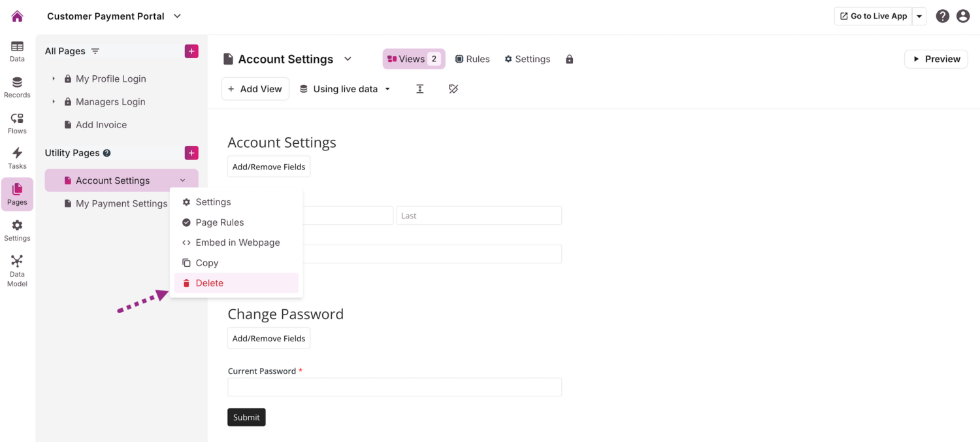Open the Data section in sidebar
Screen dimensions: 980x442
click(17, 51)
